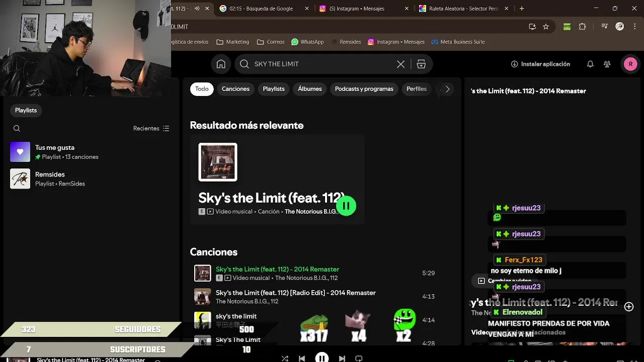Viewport: 644px width, 362px height.
Task: Open Chrome three-dot menu
Action: tap(634, 27)
